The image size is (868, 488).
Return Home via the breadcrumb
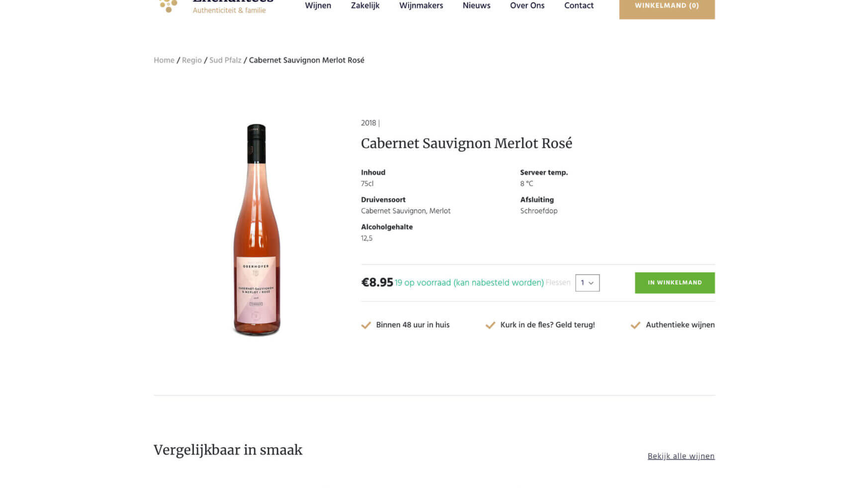(x=164, y=60)
